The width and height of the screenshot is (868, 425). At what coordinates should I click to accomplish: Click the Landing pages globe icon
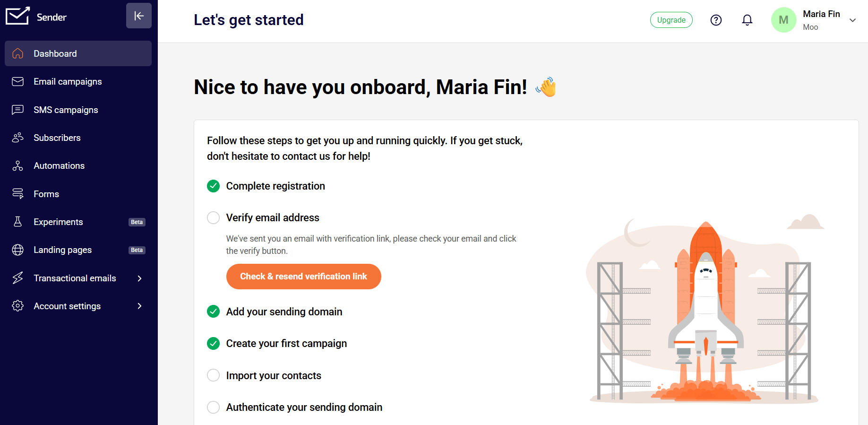(x=18, y=250)
